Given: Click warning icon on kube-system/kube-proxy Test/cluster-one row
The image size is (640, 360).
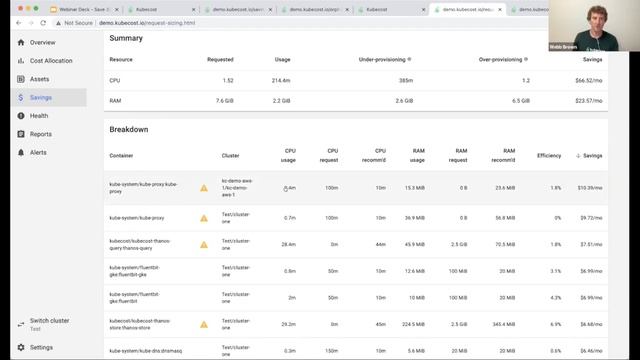Looking at the screenshot, I should click(204, 218).
